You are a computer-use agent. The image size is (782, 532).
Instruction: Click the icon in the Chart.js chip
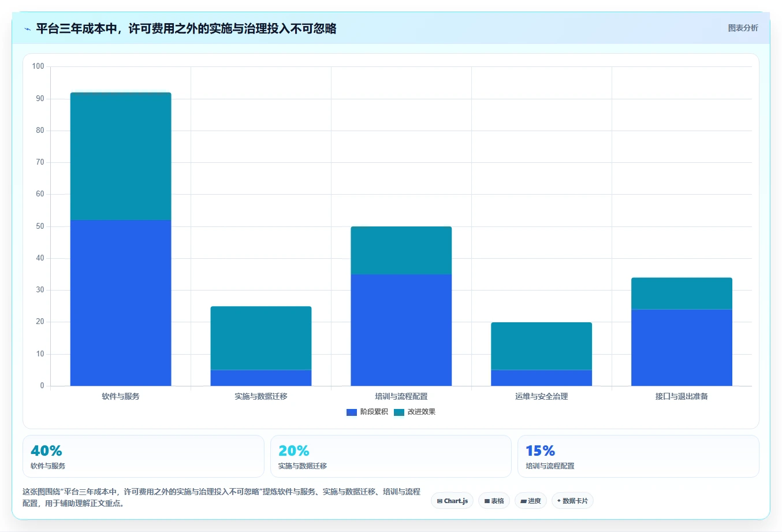pyautogui.click(x=440, y=501)
